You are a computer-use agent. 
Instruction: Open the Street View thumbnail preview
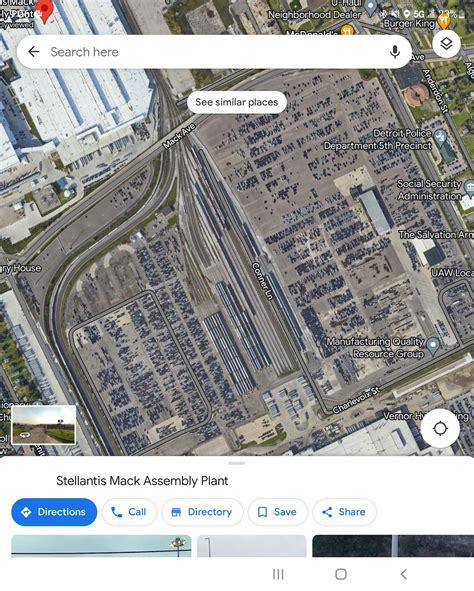44,425
